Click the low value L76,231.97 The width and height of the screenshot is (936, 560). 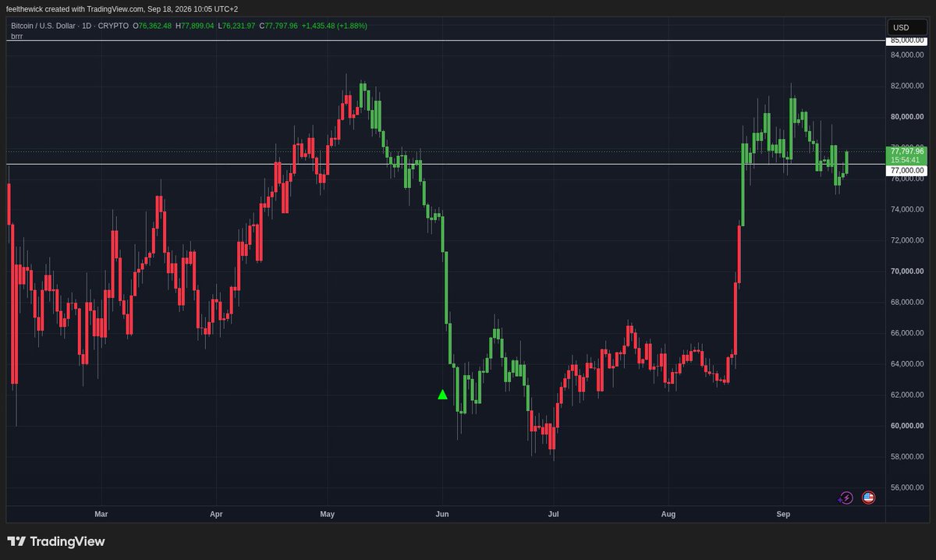(236, 26)
